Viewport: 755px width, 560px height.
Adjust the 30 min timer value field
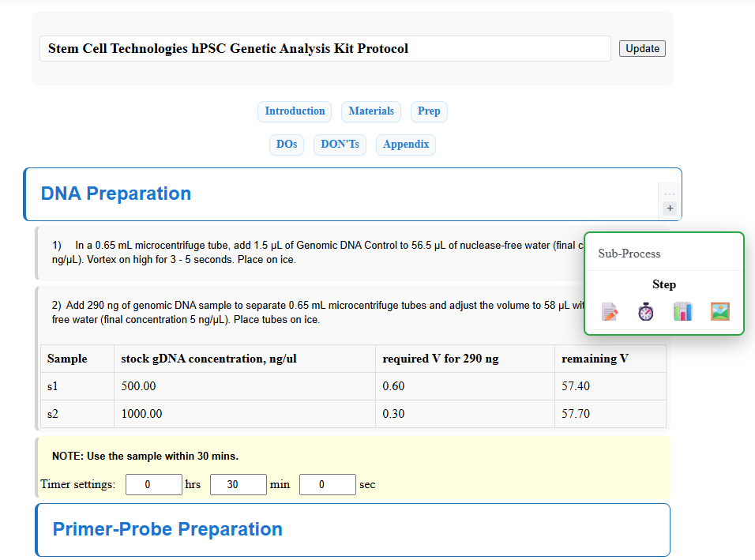[238, 484]
